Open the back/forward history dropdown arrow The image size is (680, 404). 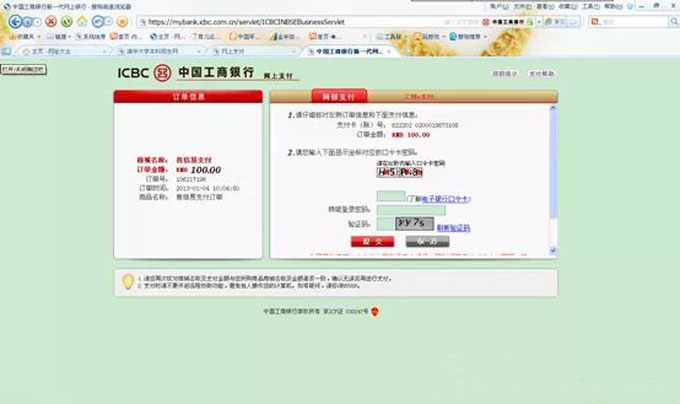pyautogui.click(x=38, y=22)
